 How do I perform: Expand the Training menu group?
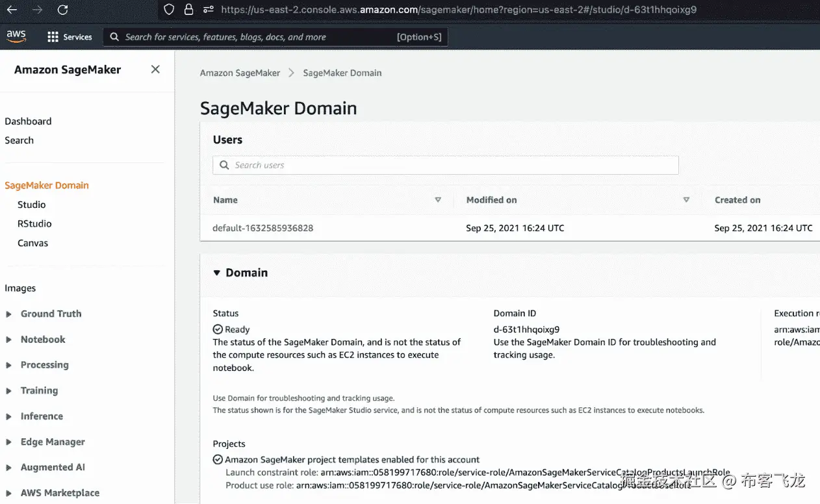8,391
